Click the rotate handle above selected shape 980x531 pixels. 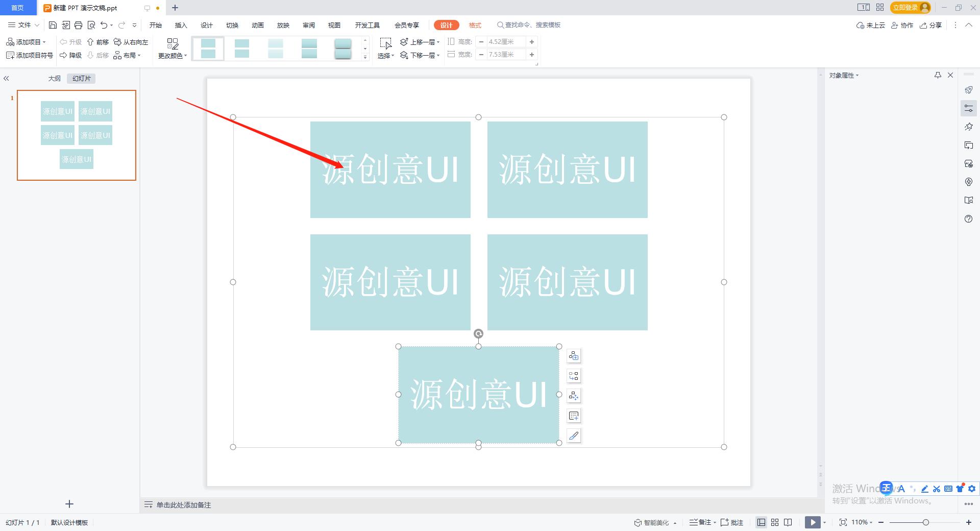click(x=478, y=334)
